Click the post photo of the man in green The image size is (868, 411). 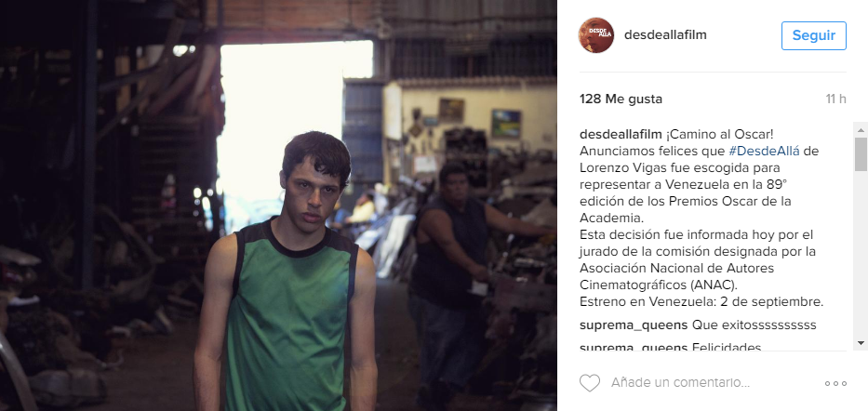(x=278, y=205)
